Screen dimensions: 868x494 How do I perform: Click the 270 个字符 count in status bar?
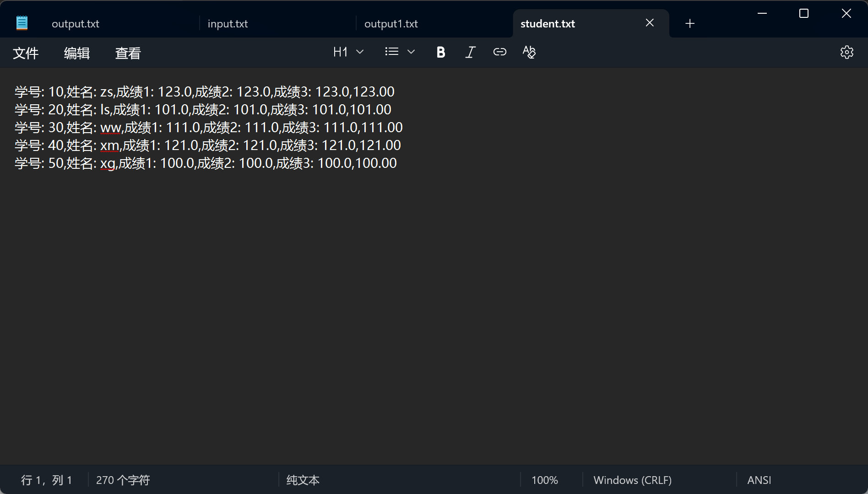[x=123, y=480]
